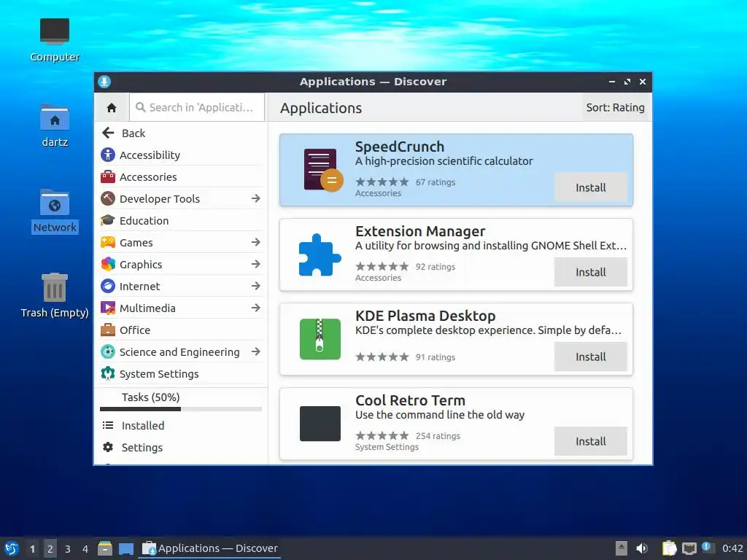Click the Settings gear icon
The width and height of the screenshot is (747, 560).
click(x=108, y=447)
